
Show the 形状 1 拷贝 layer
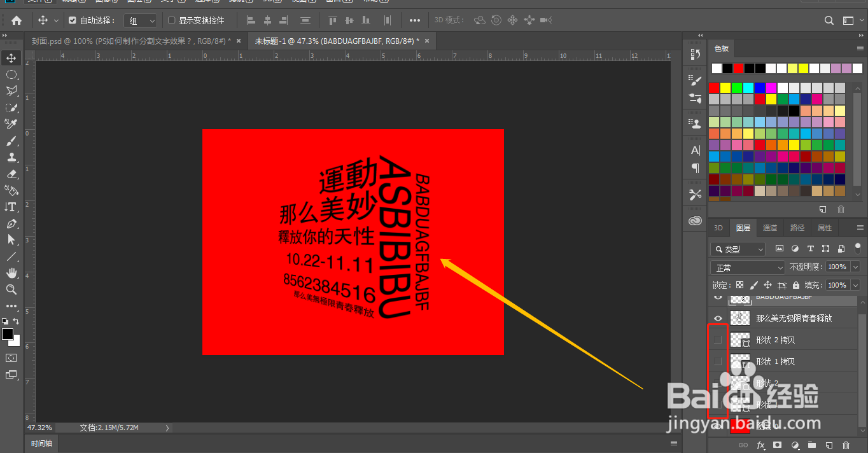tap(718, 361)
